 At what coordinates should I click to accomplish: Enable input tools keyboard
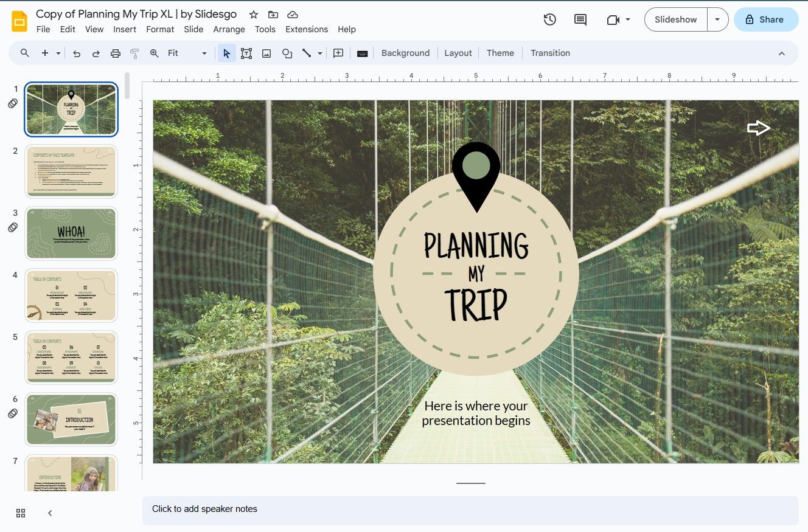pos(363,53)
